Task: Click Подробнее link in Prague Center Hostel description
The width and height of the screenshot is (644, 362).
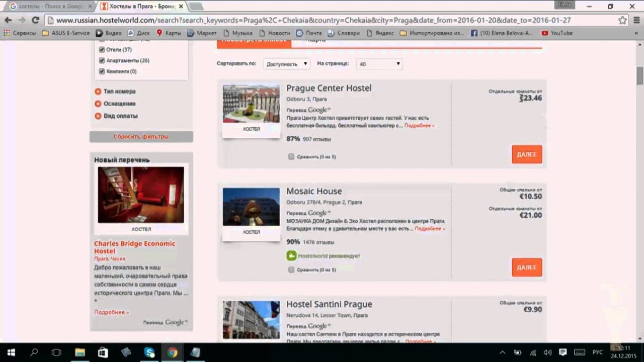Action: pos(419,126)
